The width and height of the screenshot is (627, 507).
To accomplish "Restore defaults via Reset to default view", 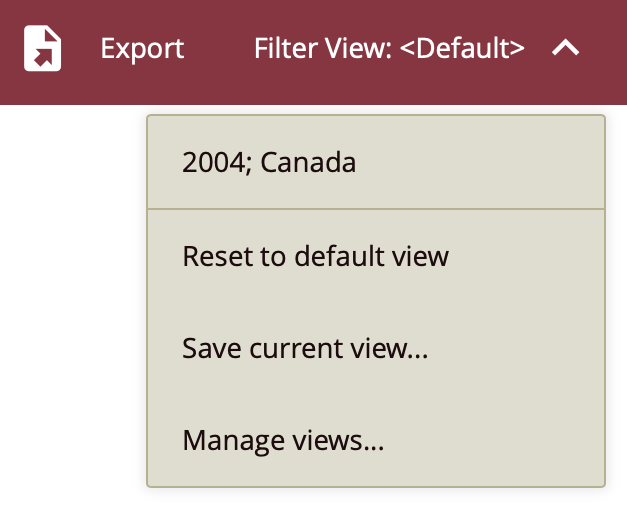I will [x=315, y=257].
